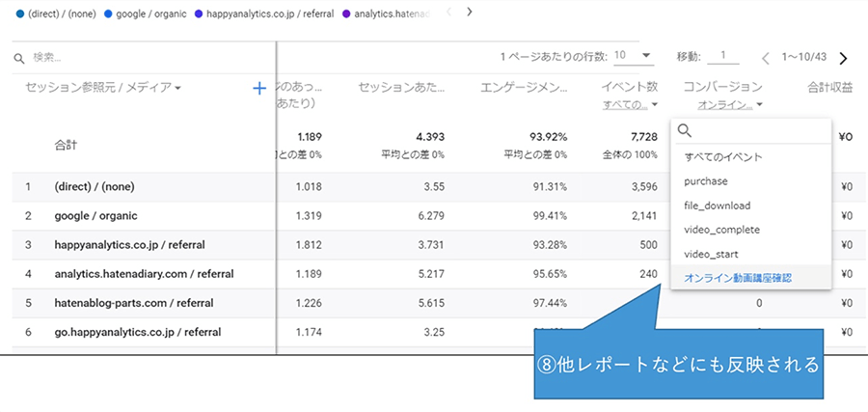868x412 pixels.
Task: Click the blue plus add-dimension icon
Action: click(x=259, y=89)
